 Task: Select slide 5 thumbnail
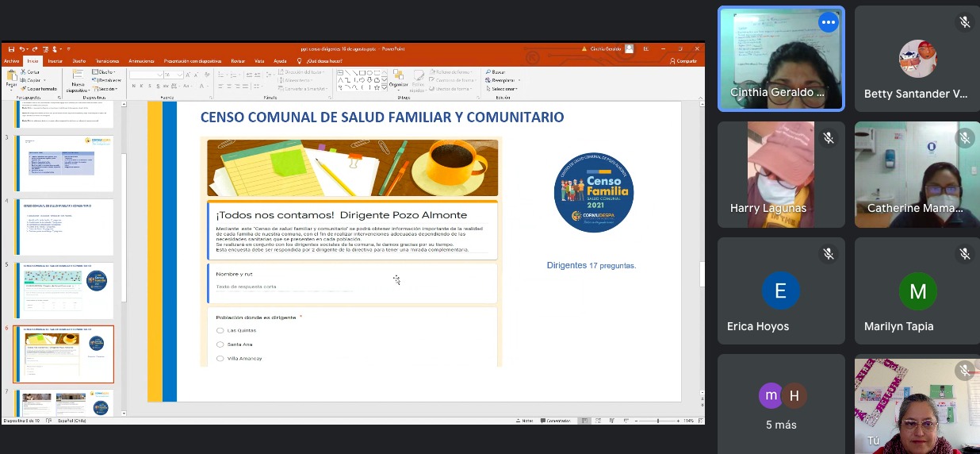tap(63, 290)
